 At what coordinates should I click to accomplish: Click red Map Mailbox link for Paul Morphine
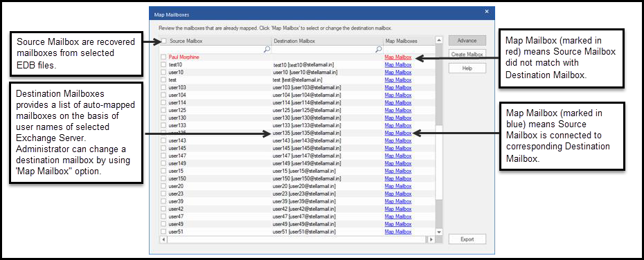(x=398, y=57)
